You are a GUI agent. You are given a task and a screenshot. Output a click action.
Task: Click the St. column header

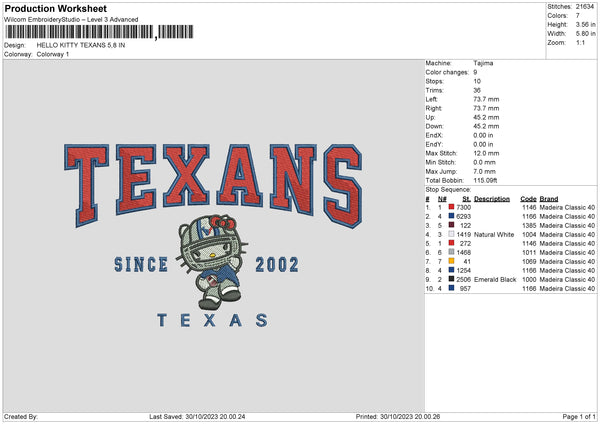(466, 199)
